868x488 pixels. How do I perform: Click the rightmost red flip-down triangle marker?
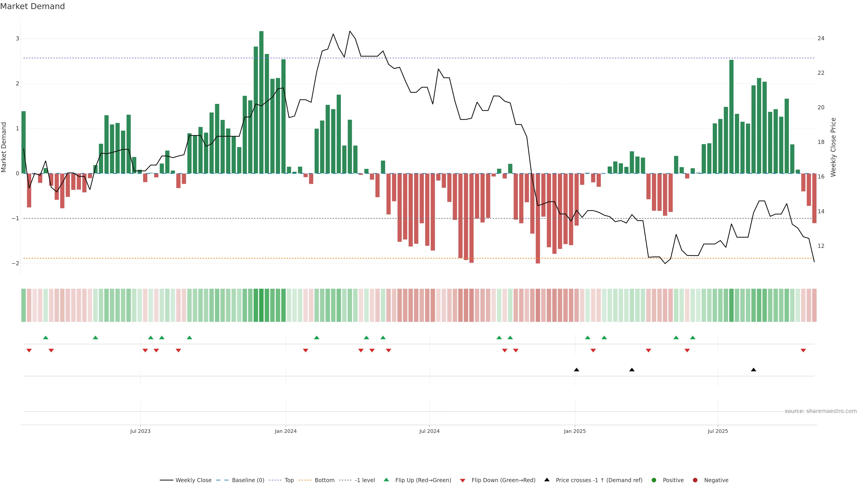tap(803, 351)
